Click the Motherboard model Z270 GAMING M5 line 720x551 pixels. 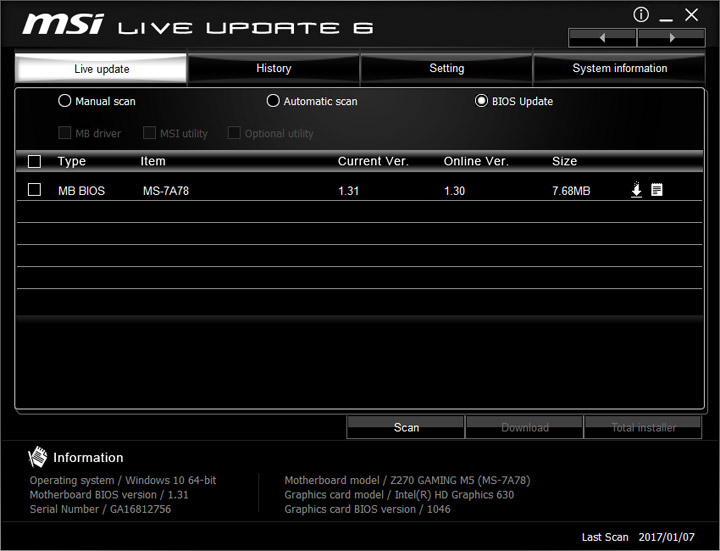pyautogui.click(x=407, y=480)
